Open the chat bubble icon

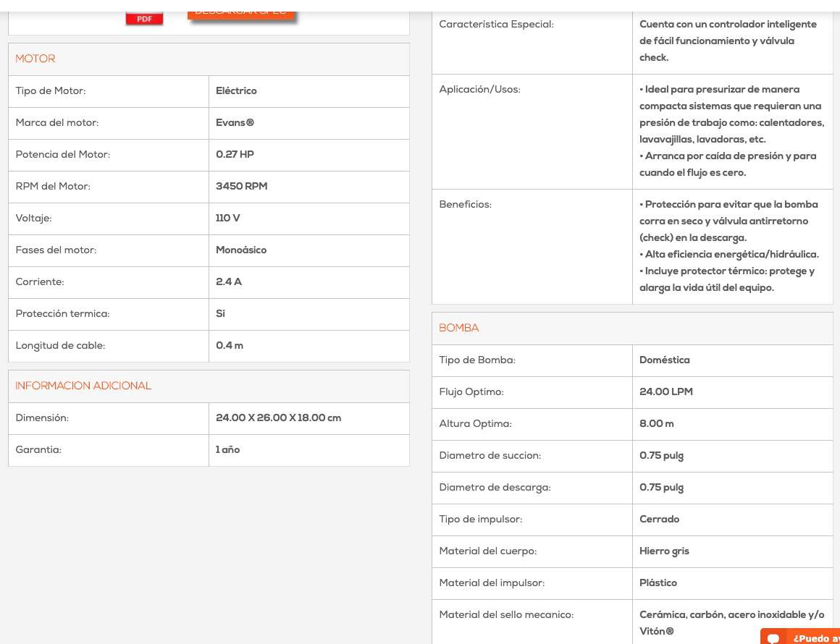tap(773, 639)
